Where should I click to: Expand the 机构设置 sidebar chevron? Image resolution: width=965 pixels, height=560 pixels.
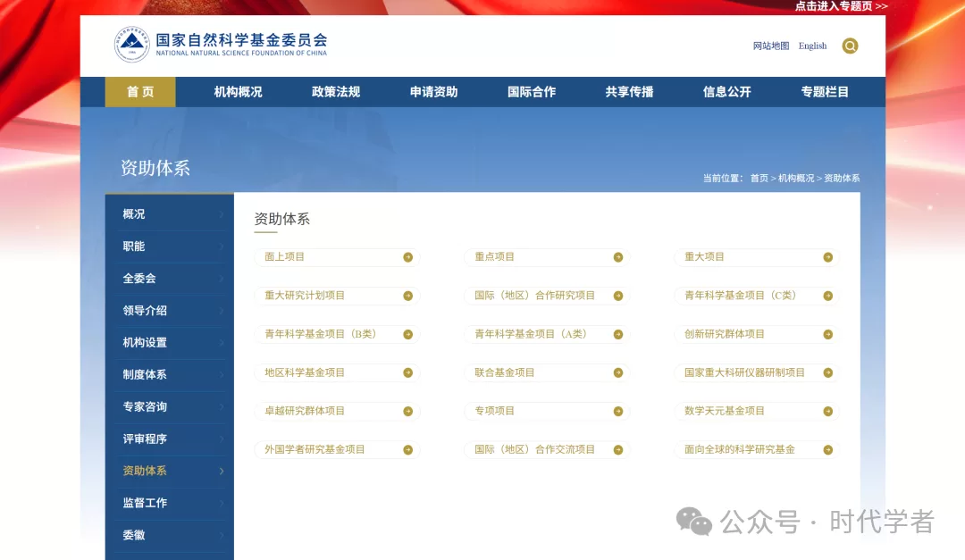(222, 343)
